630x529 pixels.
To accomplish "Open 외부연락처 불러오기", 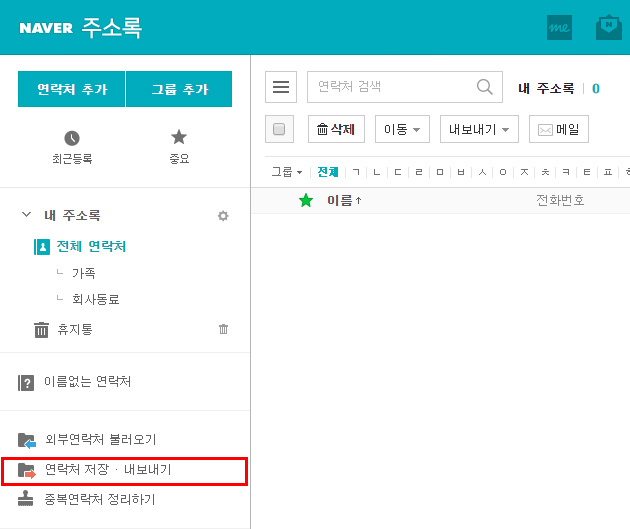I will (x=87, y=439).
